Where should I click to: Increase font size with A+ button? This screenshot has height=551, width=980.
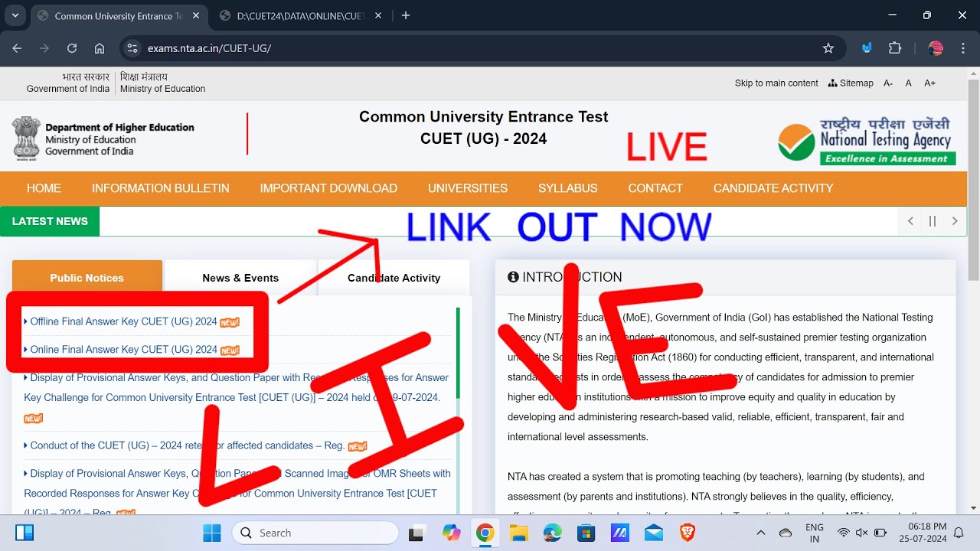click(929, 83)
